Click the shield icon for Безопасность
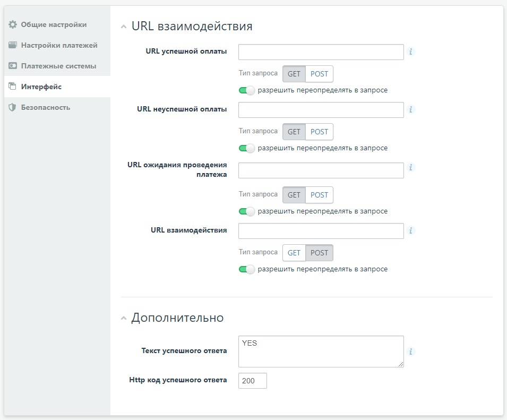Viewport: 507px width, 420px height. [x=13, y=107]
